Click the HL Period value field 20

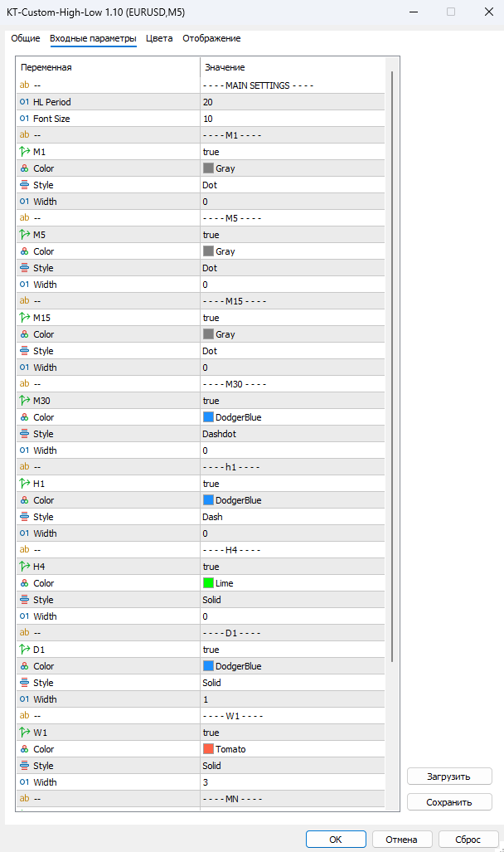pos(292,101)
